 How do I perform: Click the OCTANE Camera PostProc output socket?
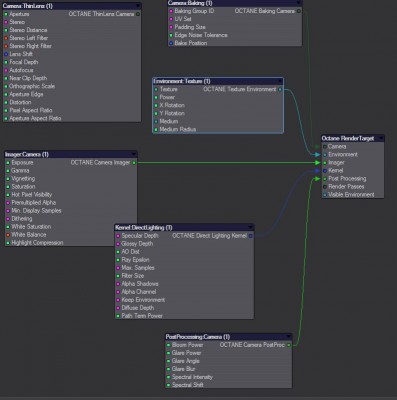click(289, 345)
